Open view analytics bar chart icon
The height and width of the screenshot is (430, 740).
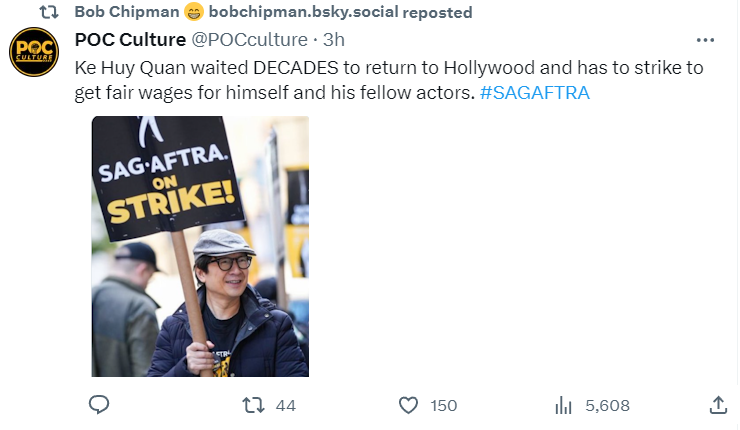pos(563,405)
